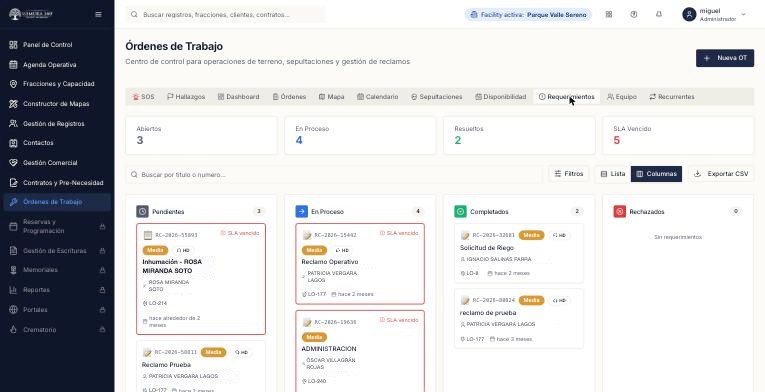The height and width of the screenshot is (392, 765).
Task: Click the En Proceso 4 stat card
Action: pos(360,135)
